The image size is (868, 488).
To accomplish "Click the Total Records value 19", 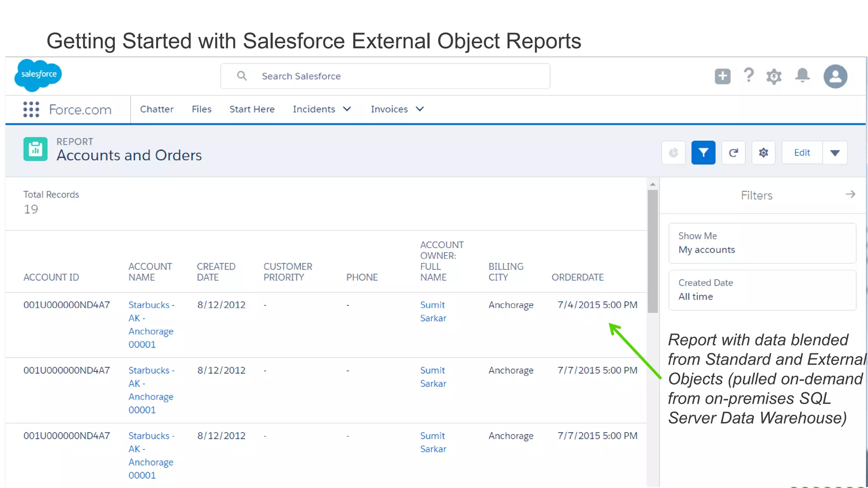I will tap(31, 209).
